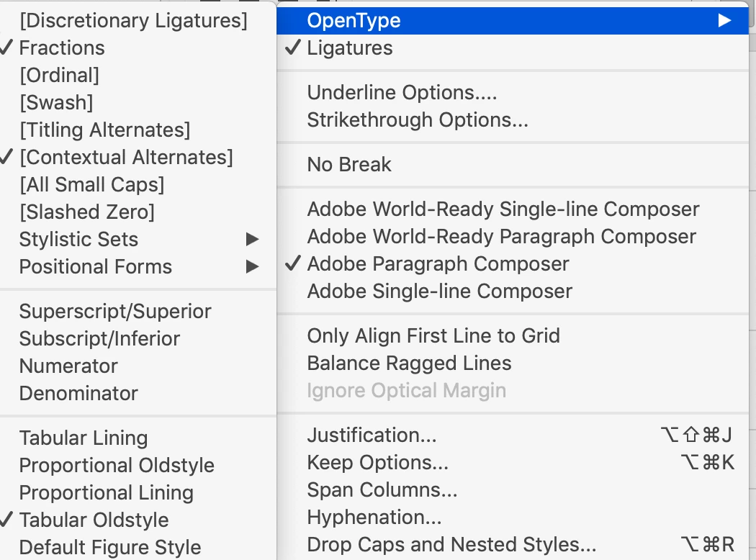The width and height of the screenshot is (756, 560).
Task: Select Proportional Oldstyle figure style
Action: coord(138,466)
